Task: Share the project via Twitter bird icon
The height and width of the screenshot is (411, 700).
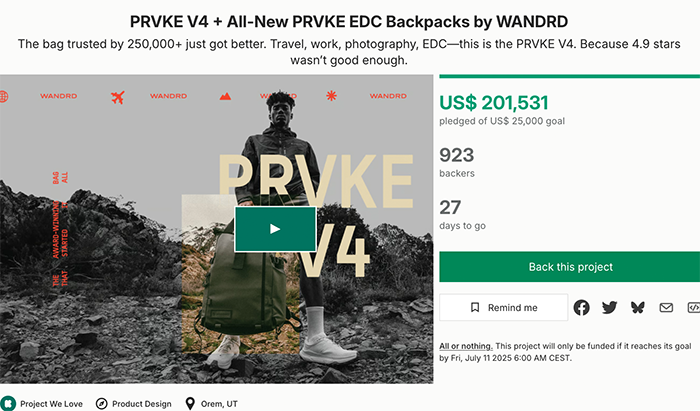Action: (x=609, y=307)
